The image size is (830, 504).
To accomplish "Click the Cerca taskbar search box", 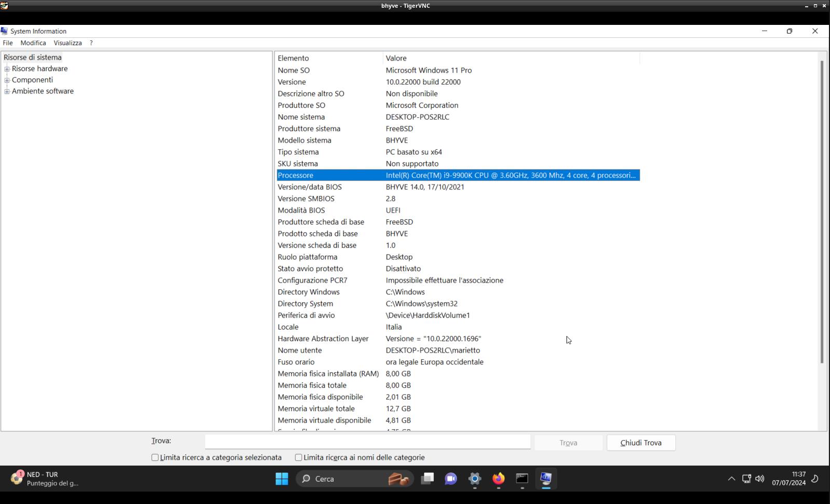I will [354, 479].
